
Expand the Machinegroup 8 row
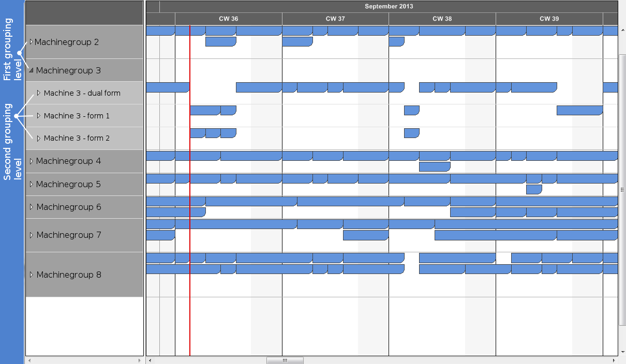pos(31,275)
